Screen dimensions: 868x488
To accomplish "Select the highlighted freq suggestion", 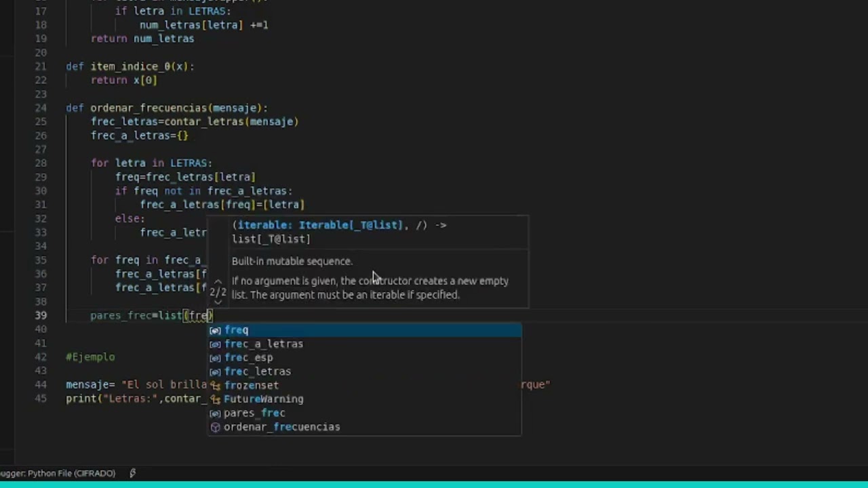I will (236, 330).
